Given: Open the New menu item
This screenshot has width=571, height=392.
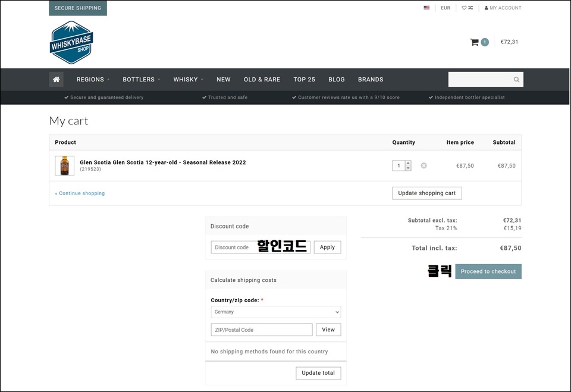Looking at the screenshot, I should click(223, 80).
